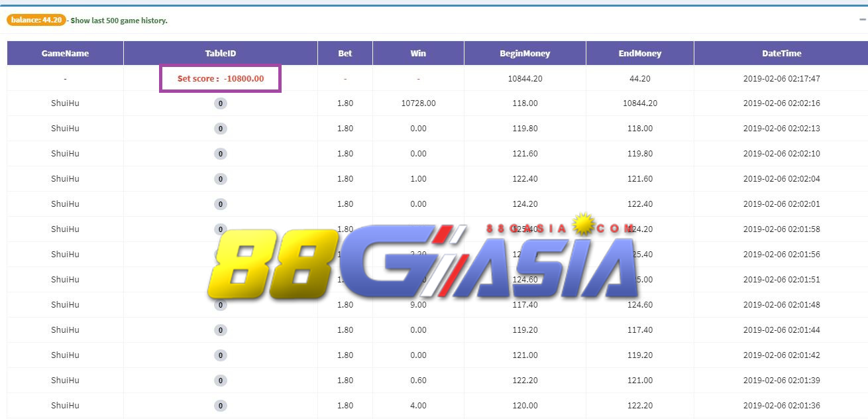Click datetime 2019-02-06 02:17:47
Image resolution: width=868 pixels, height=419 pixels.
tap(781, 78)
